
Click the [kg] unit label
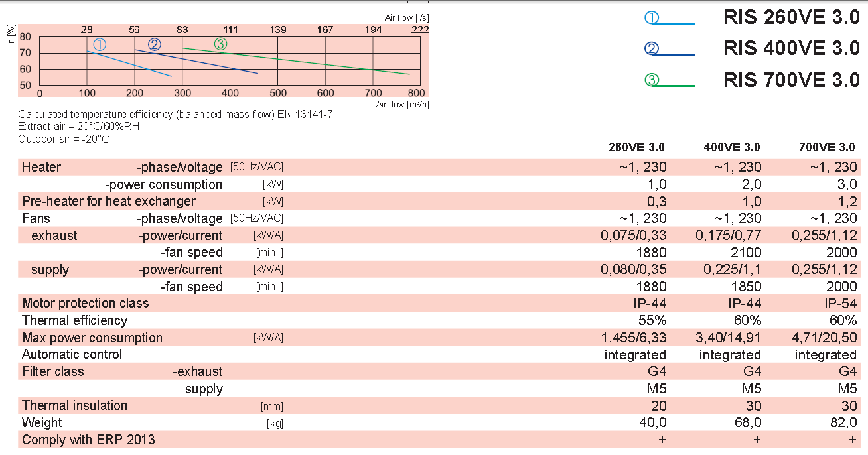pos(275,424)
